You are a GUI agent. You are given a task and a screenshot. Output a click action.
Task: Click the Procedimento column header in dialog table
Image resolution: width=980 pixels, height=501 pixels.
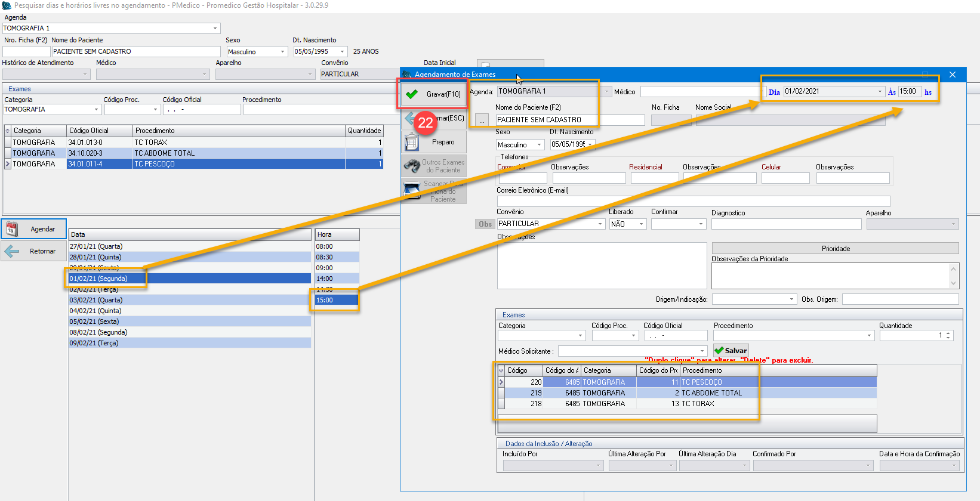(778, 370)
